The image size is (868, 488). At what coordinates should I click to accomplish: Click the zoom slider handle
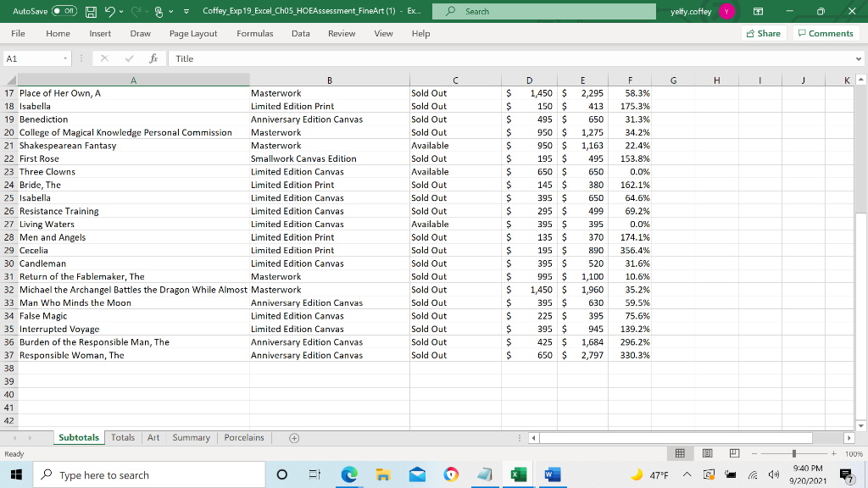click(793, 454)
